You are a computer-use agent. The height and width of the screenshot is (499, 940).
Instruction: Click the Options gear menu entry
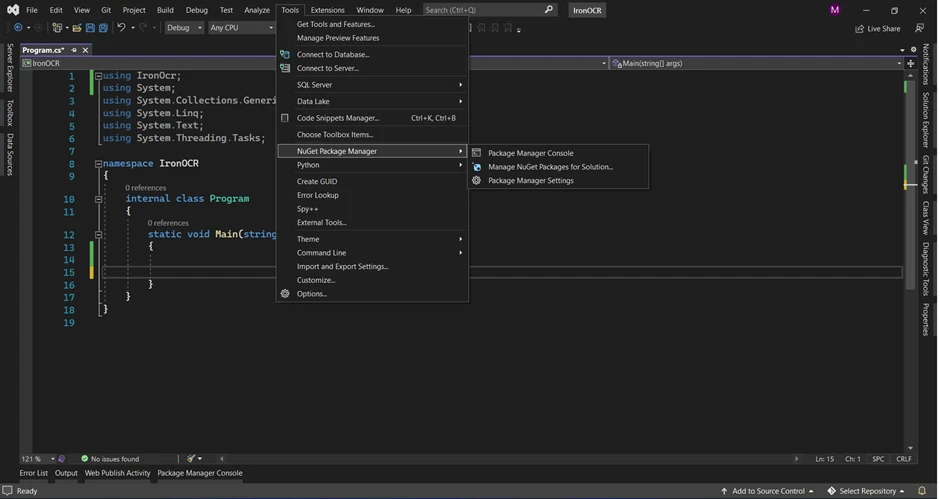point(311,294)
